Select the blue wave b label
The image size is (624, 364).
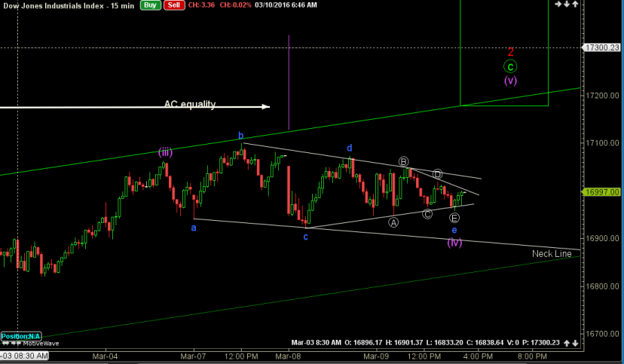coord(240,136)
